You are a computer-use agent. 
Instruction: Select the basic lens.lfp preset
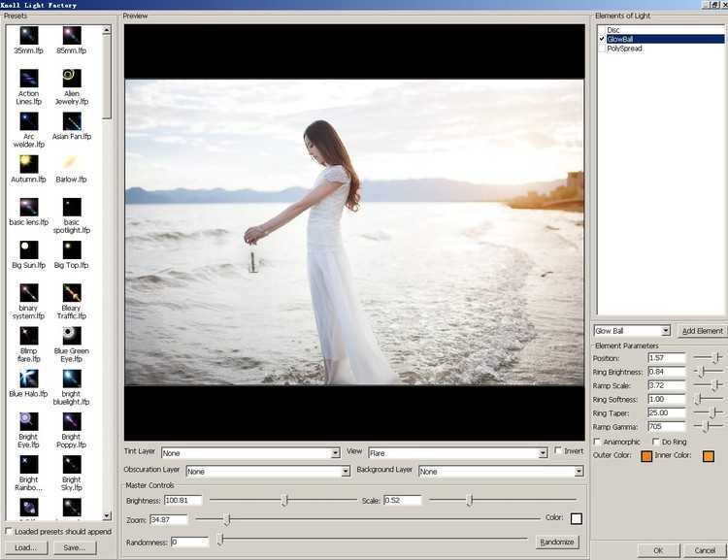click(x=29, y=207)
